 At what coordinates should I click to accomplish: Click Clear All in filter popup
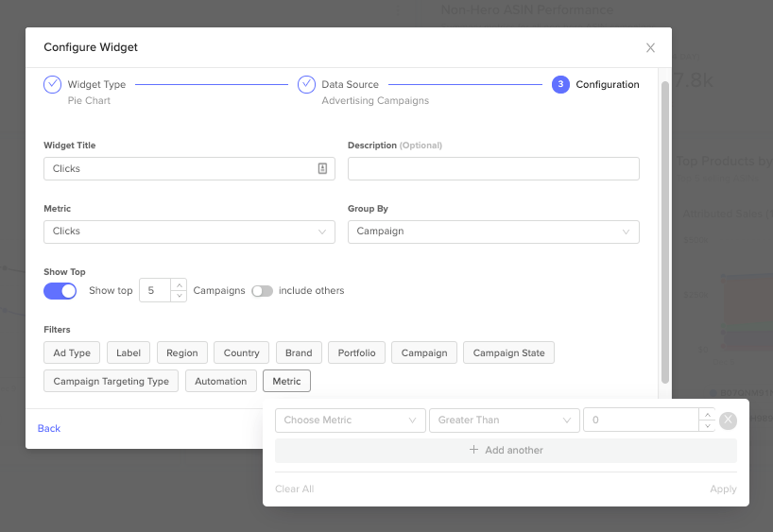pos(294,489)
